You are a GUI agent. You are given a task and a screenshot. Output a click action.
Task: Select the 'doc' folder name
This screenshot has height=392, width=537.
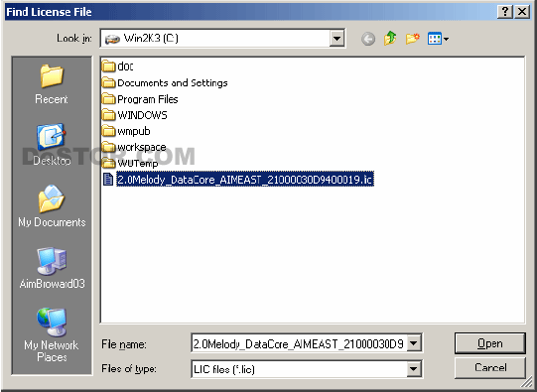(125, 66)
